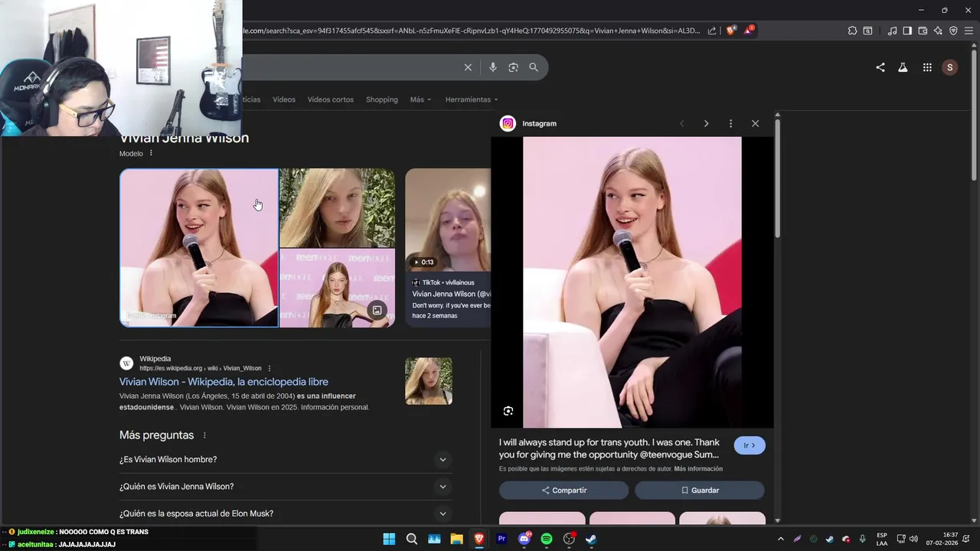This screenshot has height=551, width=980.
Task: Share Google search results
Action: coord(880,67)
